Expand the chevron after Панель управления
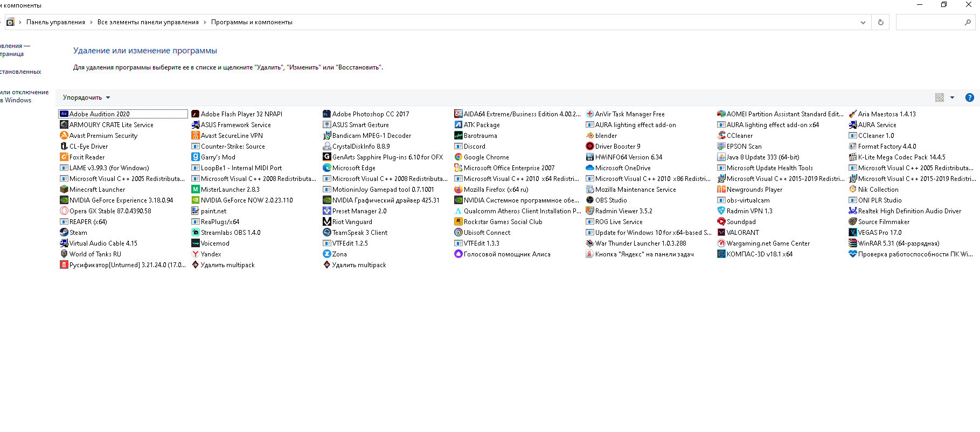The width and height of the screenshot is (980, 432). [x=91, y=22]
